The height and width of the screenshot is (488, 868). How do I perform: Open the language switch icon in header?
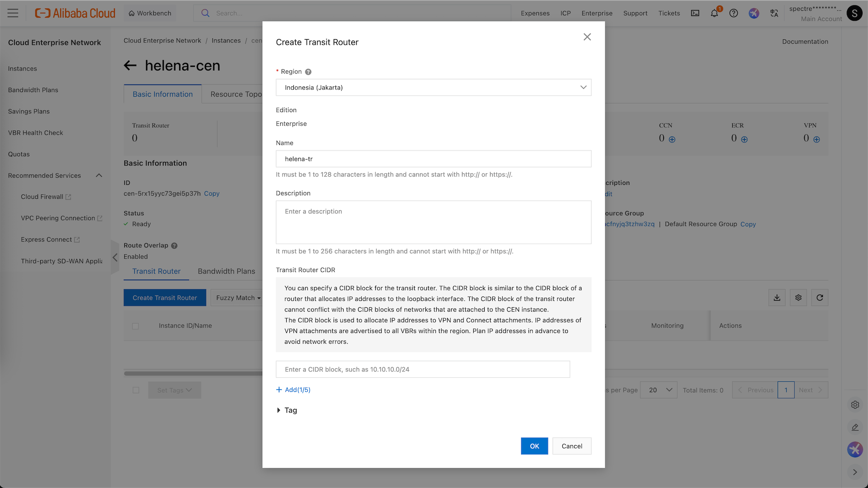[774, 13]
